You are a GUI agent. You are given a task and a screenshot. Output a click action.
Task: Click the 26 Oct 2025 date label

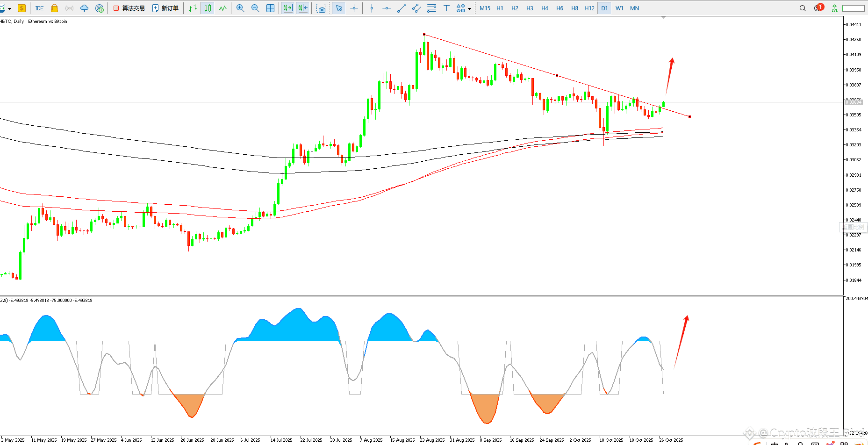point(671,440)
